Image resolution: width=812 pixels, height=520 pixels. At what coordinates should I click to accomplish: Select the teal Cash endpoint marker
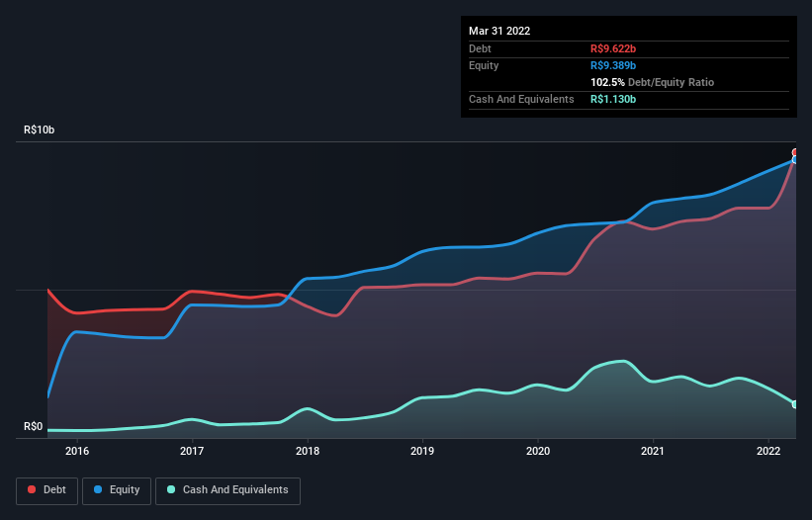tap(795, 404)
